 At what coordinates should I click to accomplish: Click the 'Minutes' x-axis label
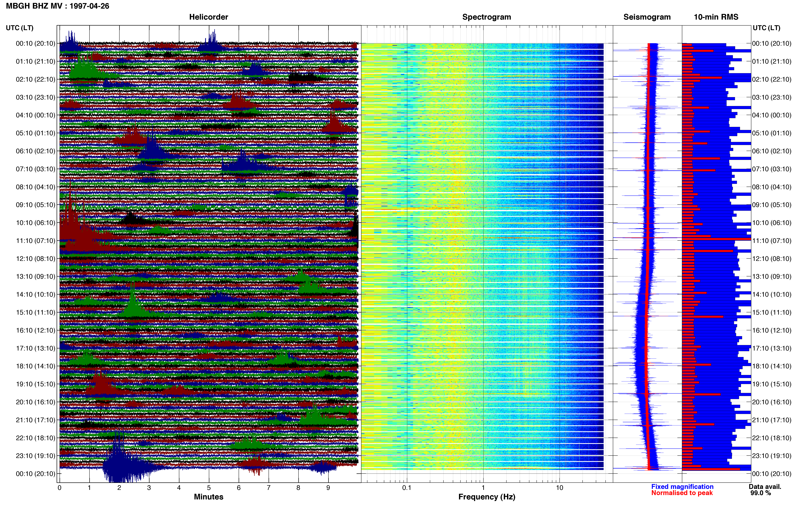pos(209,497)
